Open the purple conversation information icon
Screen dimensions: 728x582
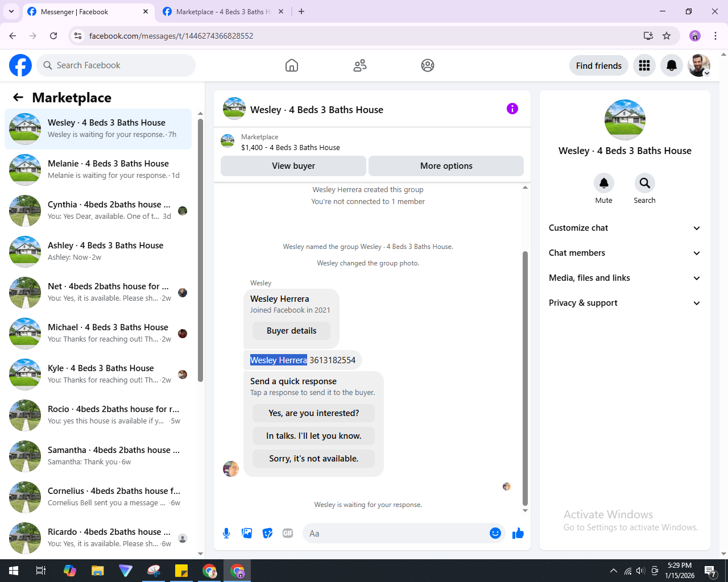pos(512,109)
